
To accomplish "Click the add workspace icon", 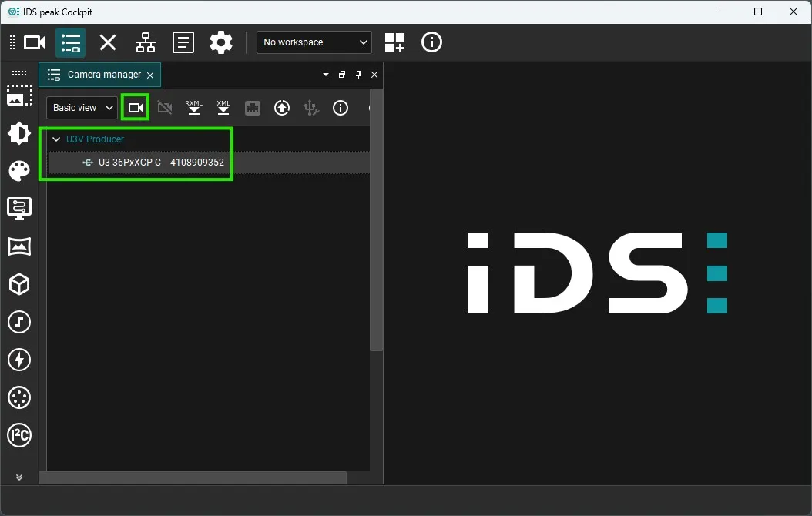I will pyautogui.click(x=394, y=42).
